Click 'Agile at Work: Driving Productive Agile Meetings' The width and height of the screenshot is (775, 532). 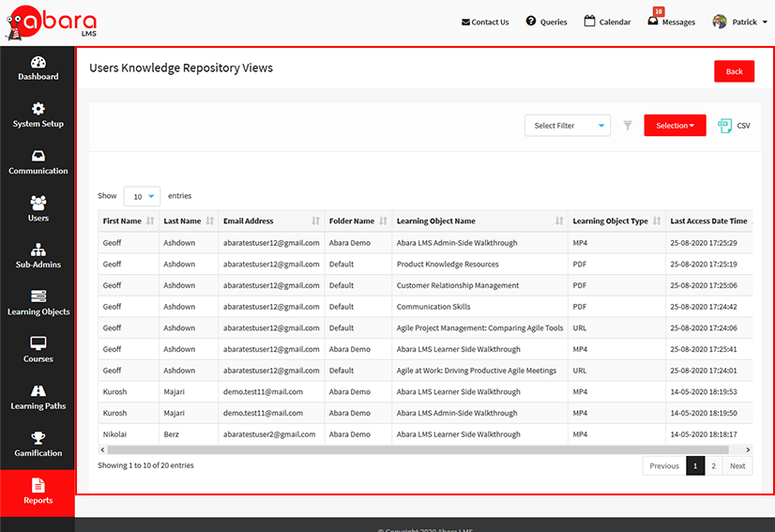point(477,371)
